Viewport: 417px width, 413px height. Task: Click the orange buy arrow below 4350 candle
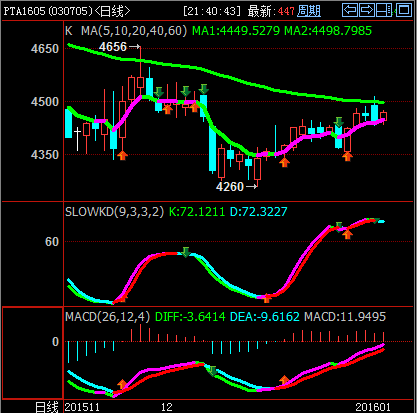[122, 155]
